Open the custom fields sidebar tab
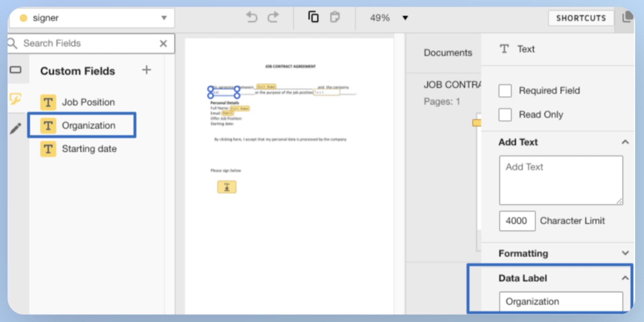 pyautogui.click(x=16, y=99)
